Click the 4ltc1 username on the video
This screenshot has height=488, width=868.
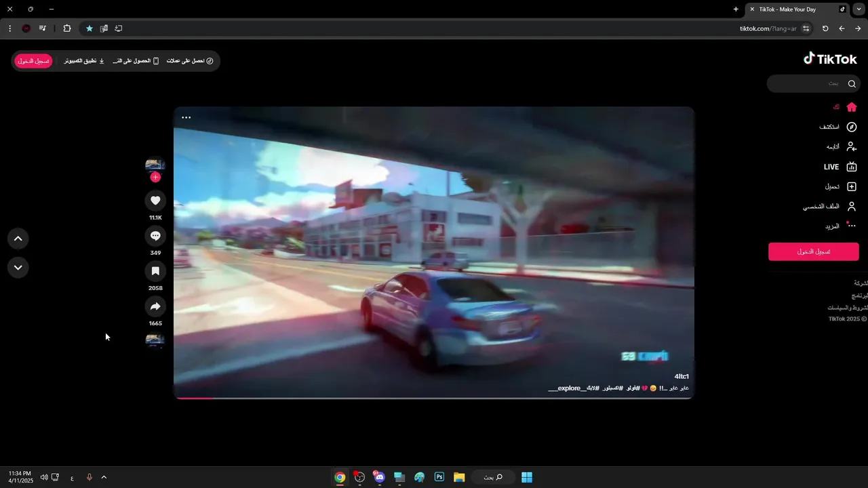point(682,376)
